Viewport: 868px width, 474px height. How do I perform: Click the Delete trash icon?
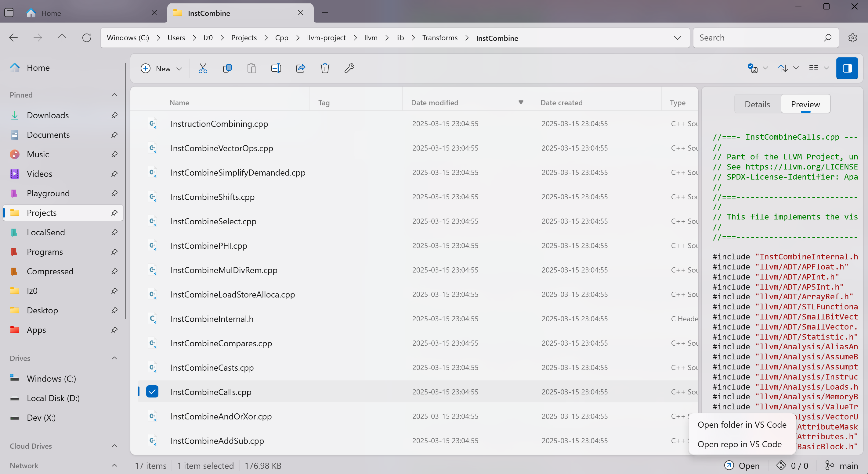click(325, 68)
